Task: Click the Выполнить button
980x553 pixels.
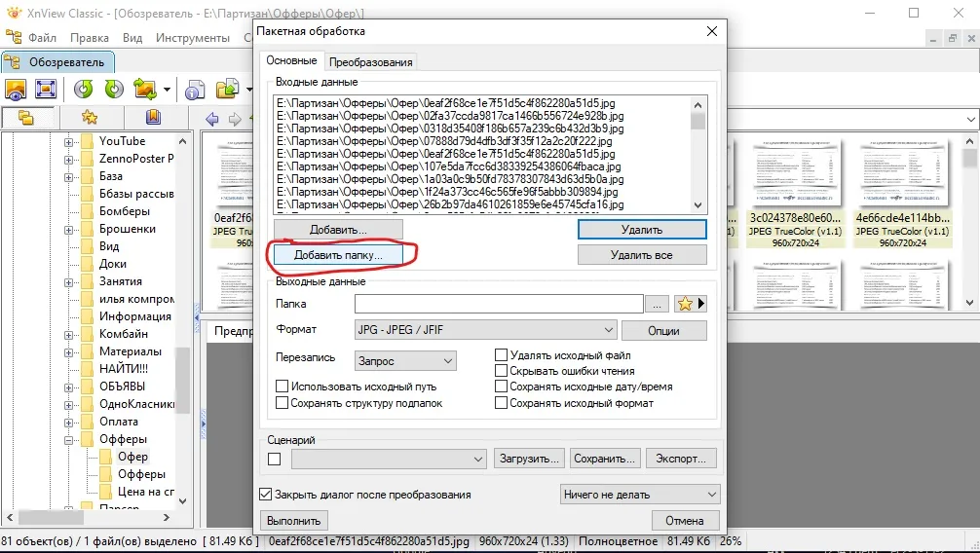Action: (x=294, y=521)
